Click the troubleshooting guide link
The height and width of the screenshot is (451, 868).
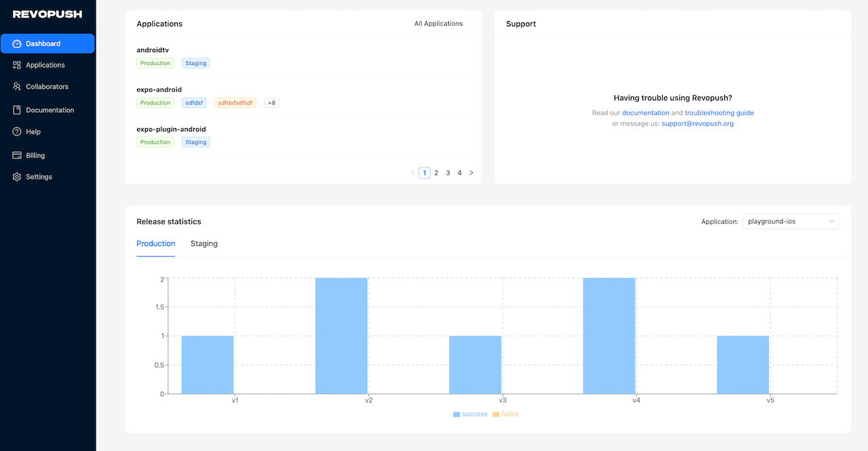coord(719,113)
